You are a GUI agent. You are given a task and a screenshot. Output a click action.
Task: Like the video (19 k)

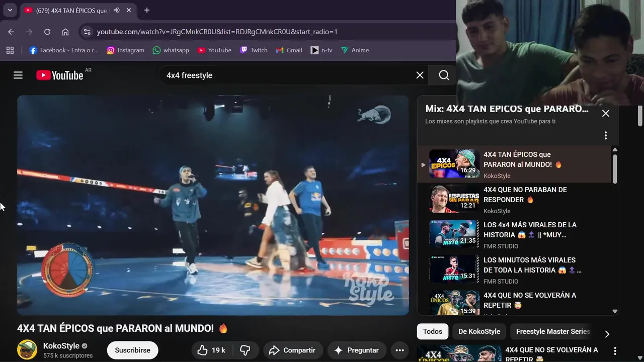click(211, 350)
